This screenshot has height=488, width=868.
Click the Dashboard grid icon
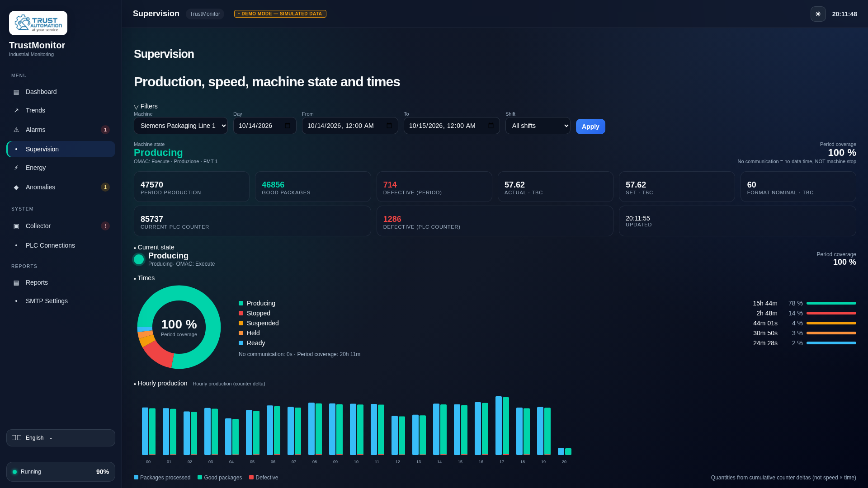coord(16,92)
